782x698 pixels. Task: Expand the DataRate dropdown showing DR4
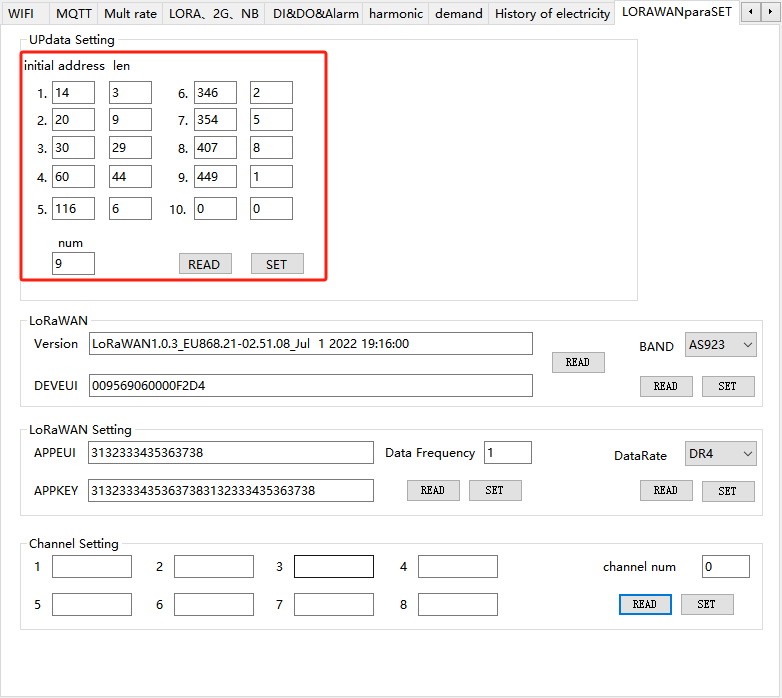[x=720, y=454]
